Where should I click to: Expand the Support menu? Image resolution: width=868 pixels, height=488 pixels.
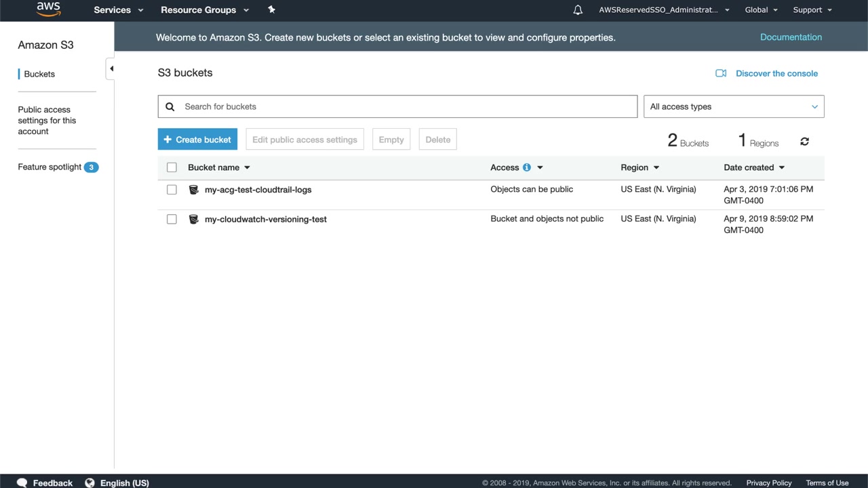(x=812, y=9)
